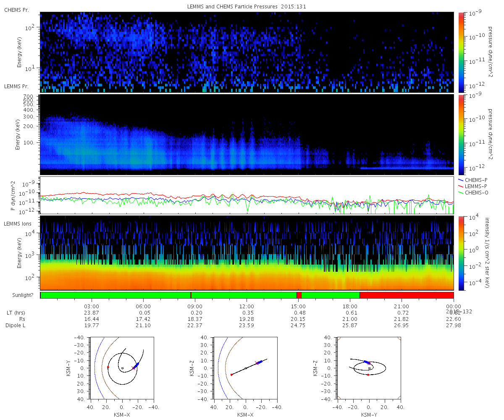
Task: Click Rs value 18.37
Action: [x=195, y=319]
